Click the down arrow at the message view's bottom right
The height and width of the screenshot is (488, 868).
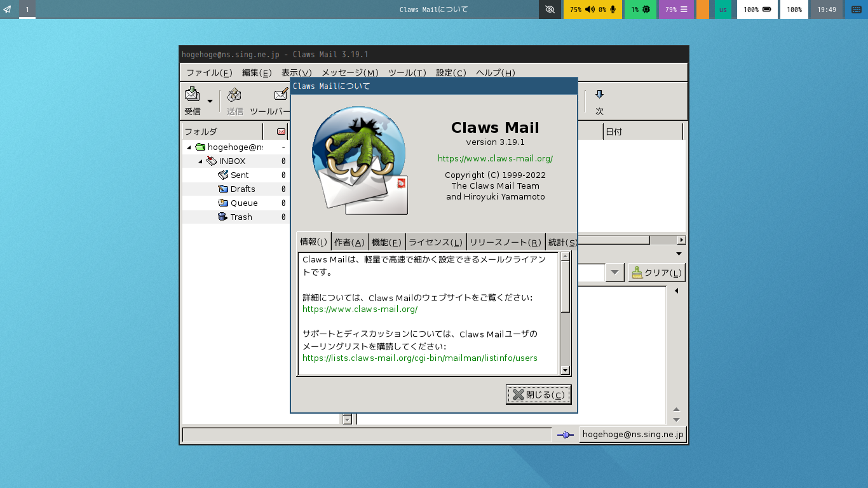coord(676,420)
